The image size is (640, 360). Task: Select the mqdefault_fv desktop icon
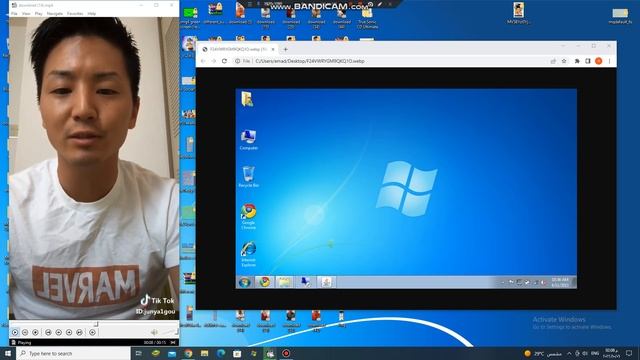point(620,16)
